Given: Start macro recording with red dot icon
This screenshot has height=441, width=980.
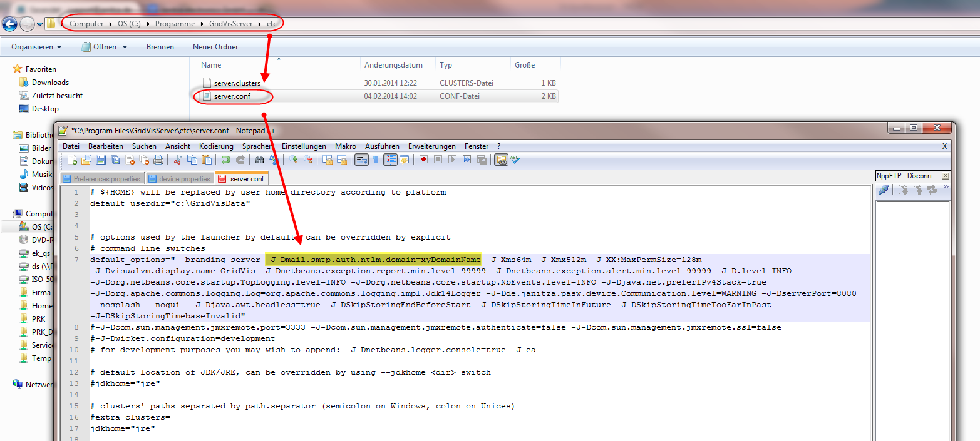Looking at the screenshot, I should [423, 160].
